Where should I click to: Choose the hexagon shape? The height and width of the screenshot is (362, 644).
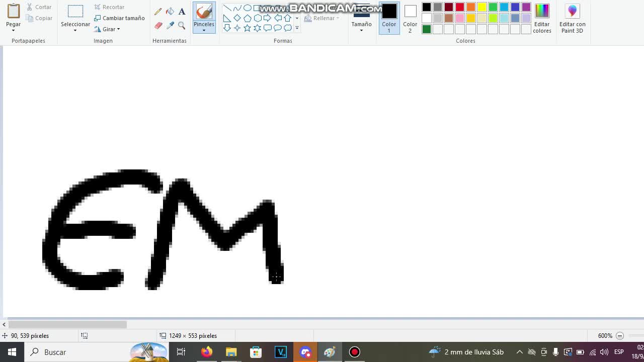(x=257, y=18)
